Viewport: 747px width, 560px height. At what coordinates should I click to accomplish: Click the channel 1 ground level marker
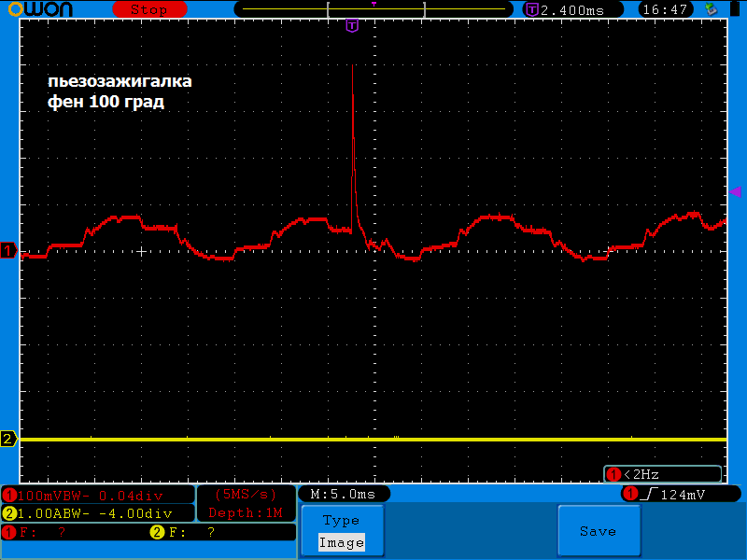8,251
